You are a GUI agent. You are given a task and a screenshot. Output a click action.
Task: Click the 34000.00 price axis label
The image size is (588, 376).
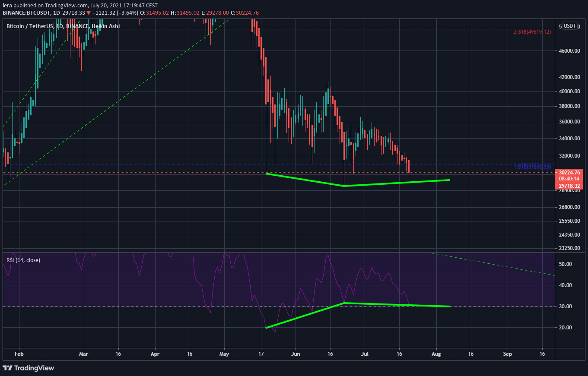(569, 139)
